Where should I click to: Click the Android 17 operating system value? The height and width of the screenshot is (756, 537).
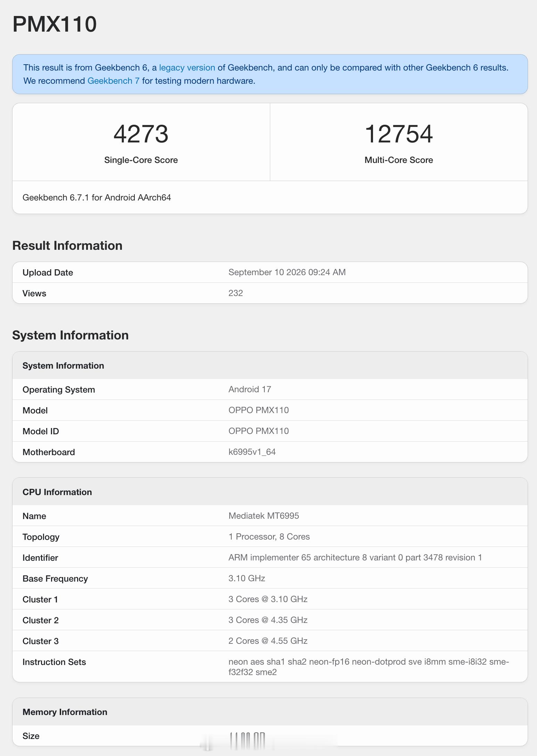point(250,389)
